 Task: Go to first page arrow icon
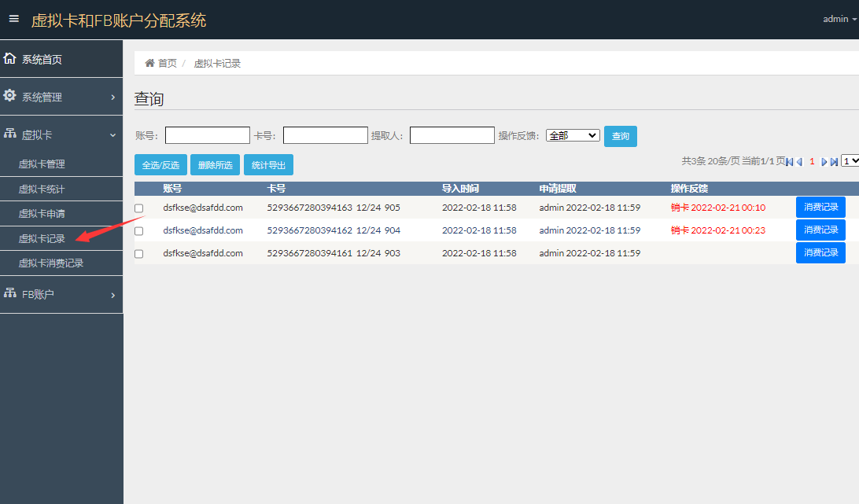(790, 161)
